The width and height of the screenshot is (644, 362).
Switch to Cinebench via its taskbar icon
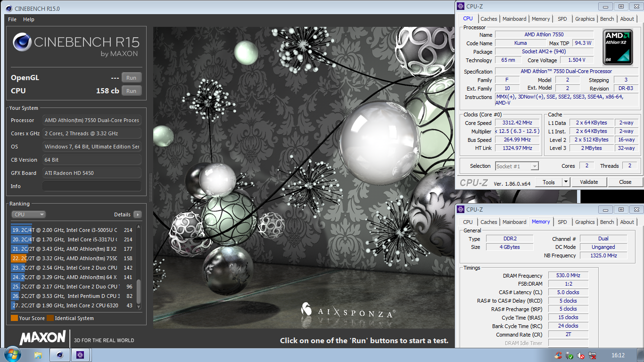click(x=59, y=355)
